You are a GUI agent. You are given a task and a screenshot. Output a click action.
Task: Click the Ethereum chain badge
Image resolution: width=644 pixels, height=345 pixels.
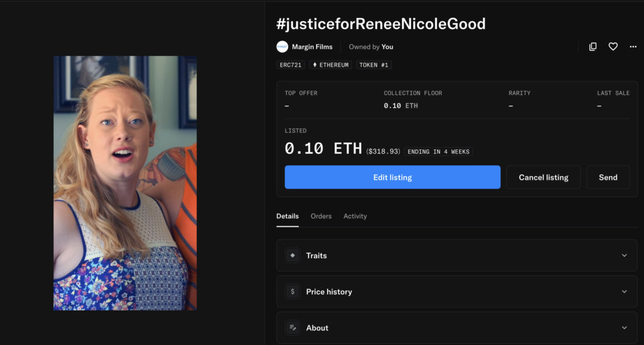330,65
